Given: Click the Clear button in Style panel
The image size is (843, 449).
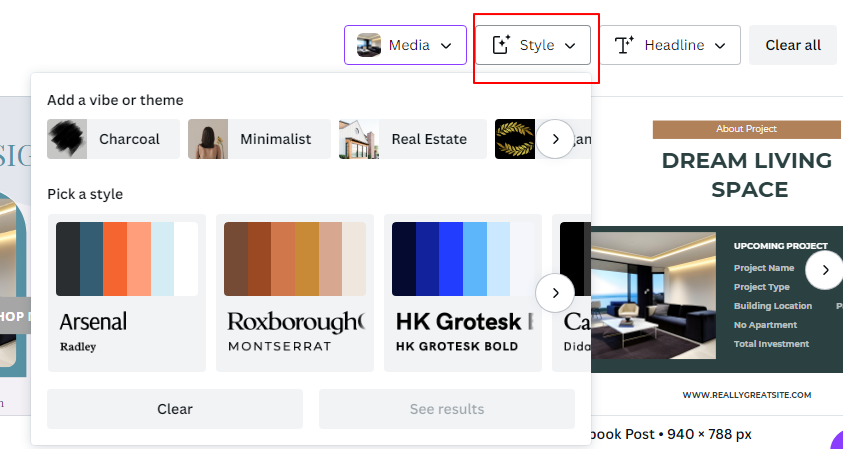Looking at the screenshot, I should tap(175, 409).
